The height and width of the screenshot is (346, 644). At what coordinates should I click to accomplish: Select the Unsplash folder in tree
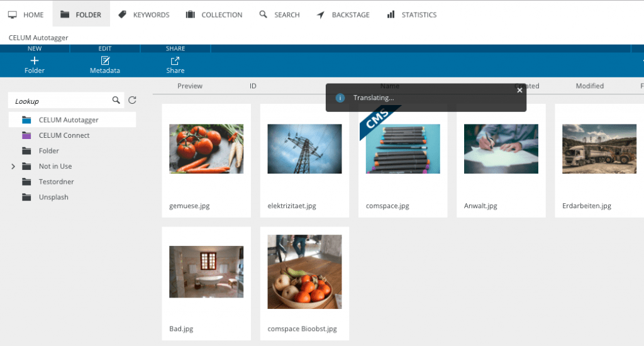click(x=53, y=197)
